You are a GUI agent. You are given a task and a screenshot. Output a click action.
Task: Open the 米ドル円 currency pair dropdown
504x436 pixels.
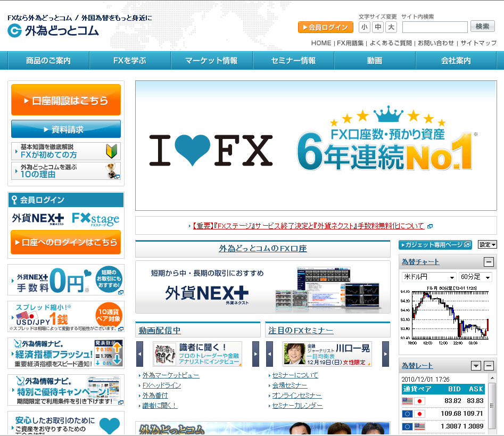[x=429, y=277]
